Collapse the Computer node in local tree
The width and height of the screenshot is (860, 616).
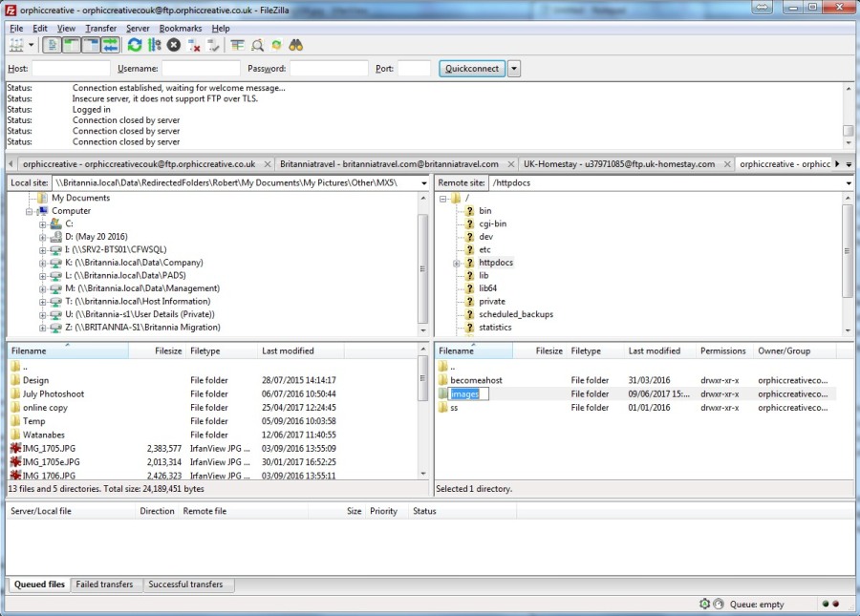[x=29, y=212]
